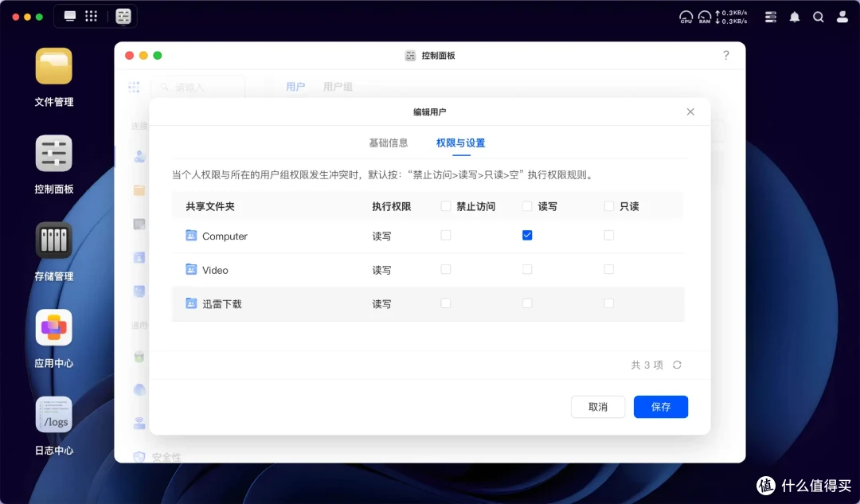Open the 文件管理 desktop app
The image size is (860, 504).
pos(54,66)
